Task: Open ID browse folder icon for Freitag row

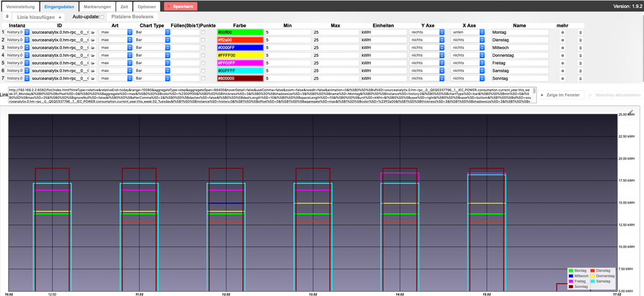Action: click(92, 63)
